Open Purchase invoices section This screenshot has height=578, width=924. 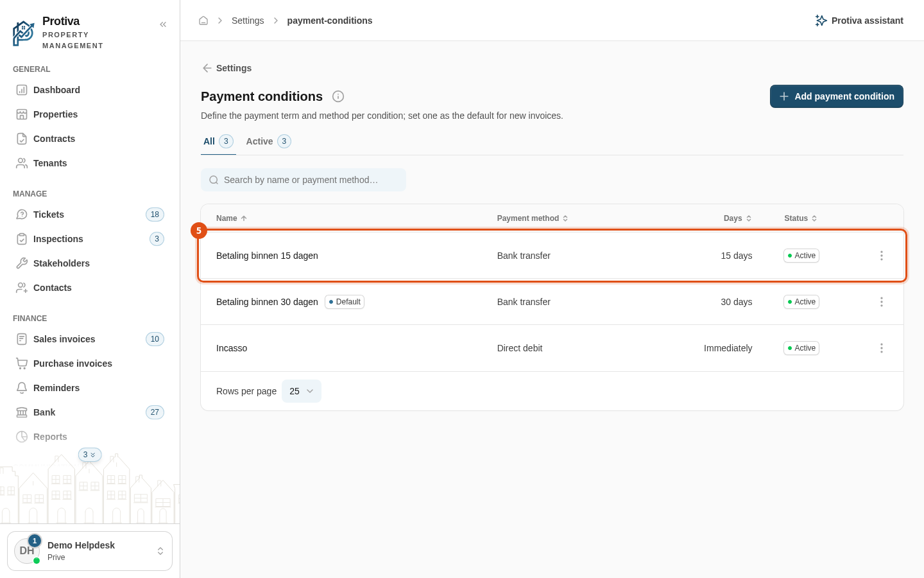[90, 363]
